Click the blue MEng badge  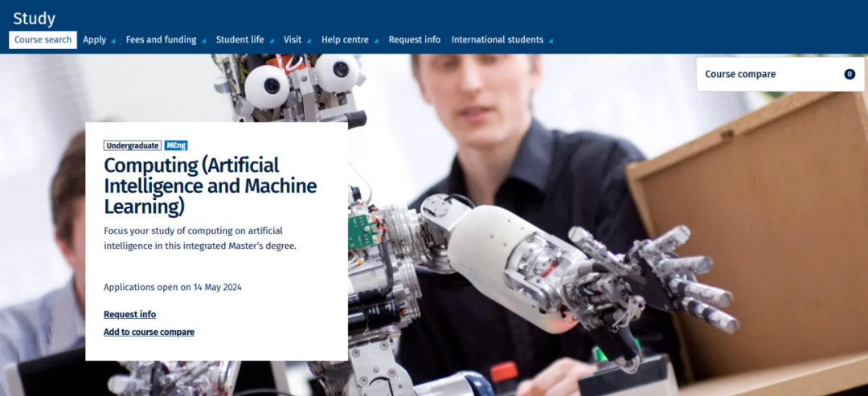pyautogui.click(x=176, y=145)
